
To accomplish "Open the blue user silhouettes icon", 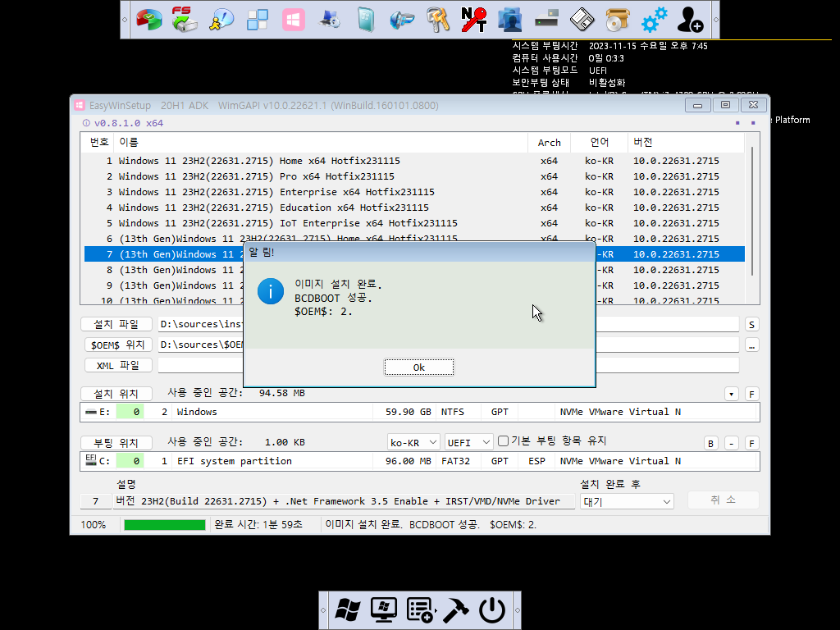I will pyautogui.click(x=509, y=20).
